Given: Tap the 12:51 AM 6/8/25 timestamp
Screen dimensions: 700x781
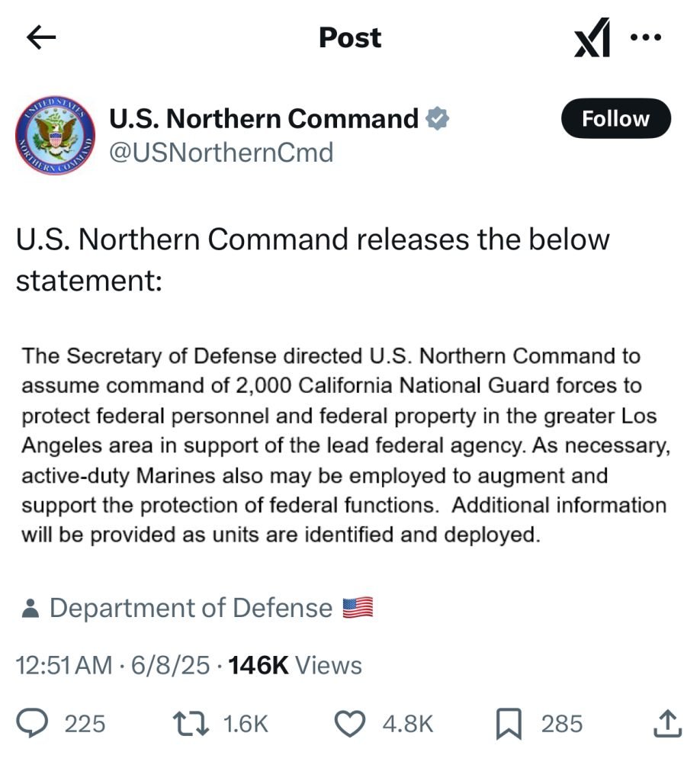Looking at the screenshot, I should pyautogui.click(x=113, y=665).
